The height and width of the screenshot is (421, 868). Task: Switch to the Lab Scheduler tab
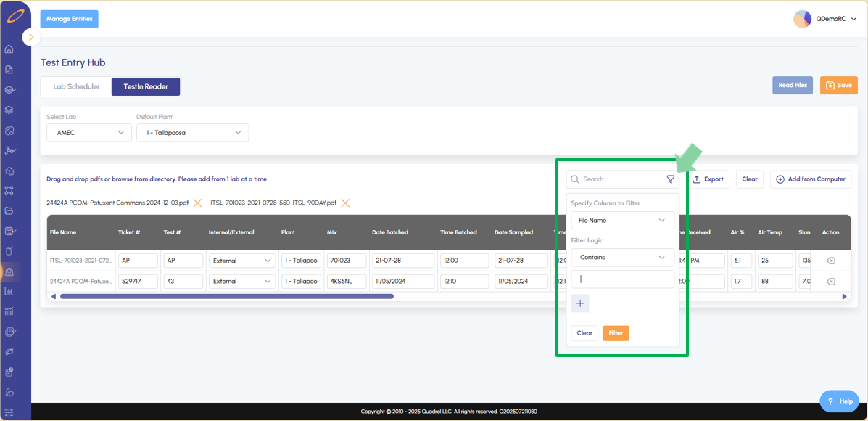pos(76,87)
